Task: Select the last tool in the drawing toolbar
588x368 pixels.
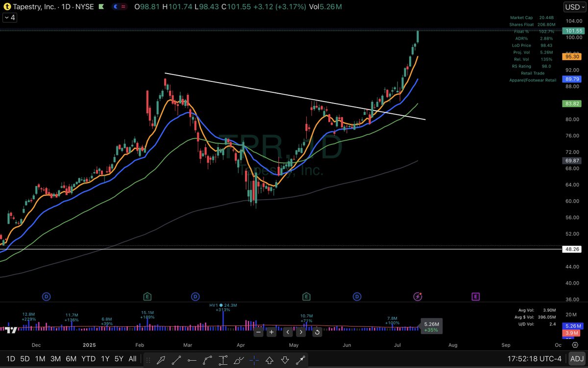Action: point(300,359)
